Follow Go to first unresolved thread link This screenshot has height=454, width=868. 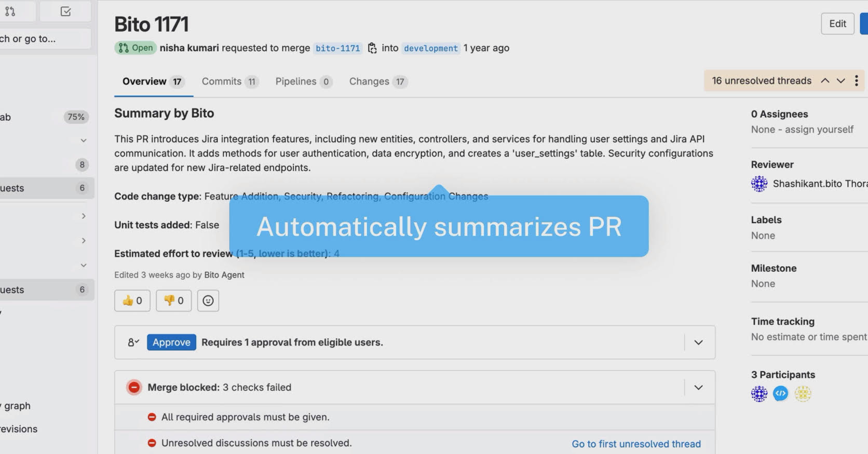(636, 444)
